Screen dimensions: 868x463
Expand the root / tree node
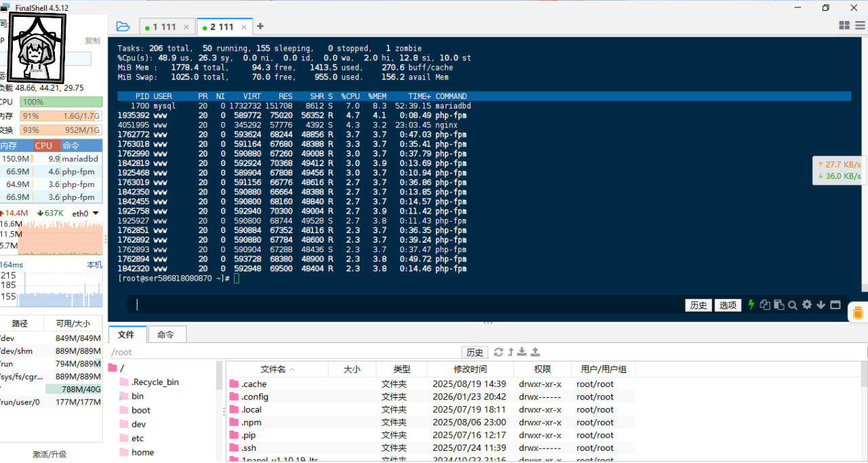[x=113, y=367]
